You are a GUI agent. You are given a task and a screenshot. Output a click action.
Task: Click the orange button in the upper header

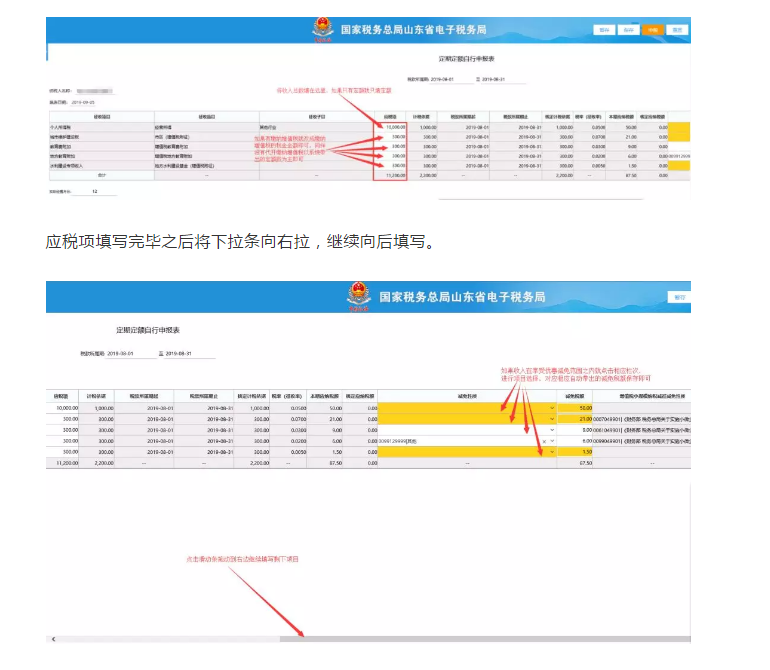pyautogui.click(x=653, y=30)
